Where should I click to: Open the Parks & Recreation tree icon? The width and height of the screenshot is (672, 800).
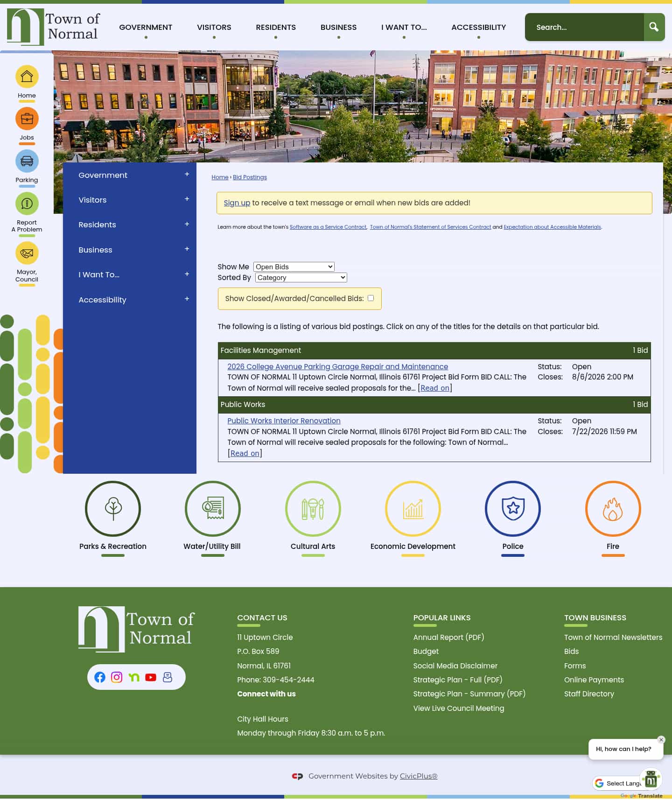[x=113, y=509]
